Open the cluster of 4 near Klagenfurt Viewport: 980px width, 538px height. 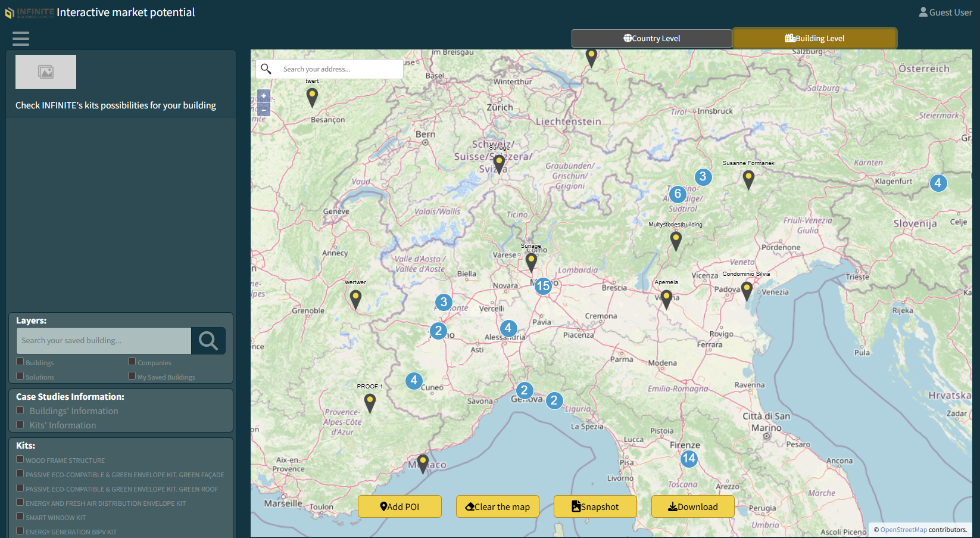pyautogui.click(x=938, y=183)
